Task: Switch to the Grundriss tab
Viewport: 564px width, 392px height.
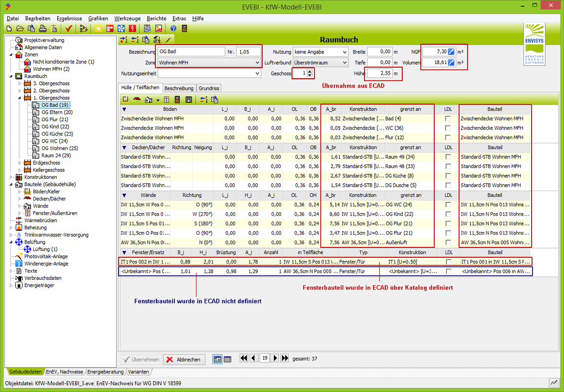Action: tap(209, 88)
